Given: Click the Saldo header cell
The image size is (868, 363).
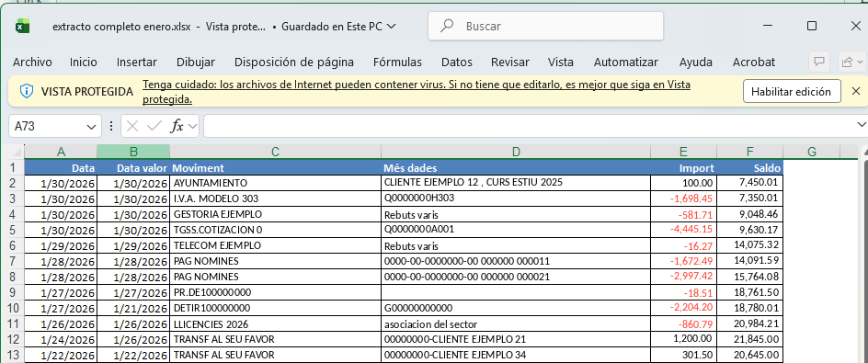Looking at the screenshot, I should pos(750,167).
